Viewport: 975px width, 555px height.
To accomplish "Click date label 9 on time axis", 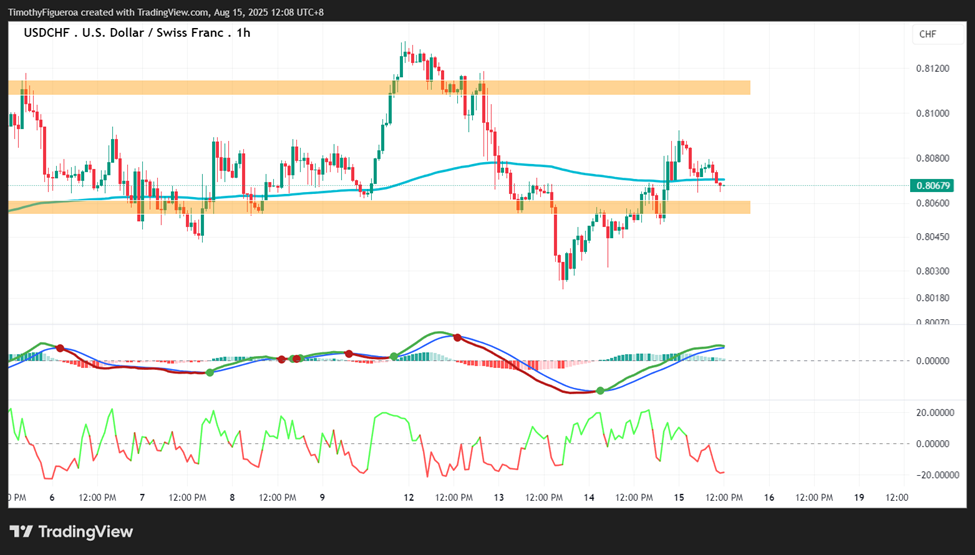I will [x=322, y=497].
